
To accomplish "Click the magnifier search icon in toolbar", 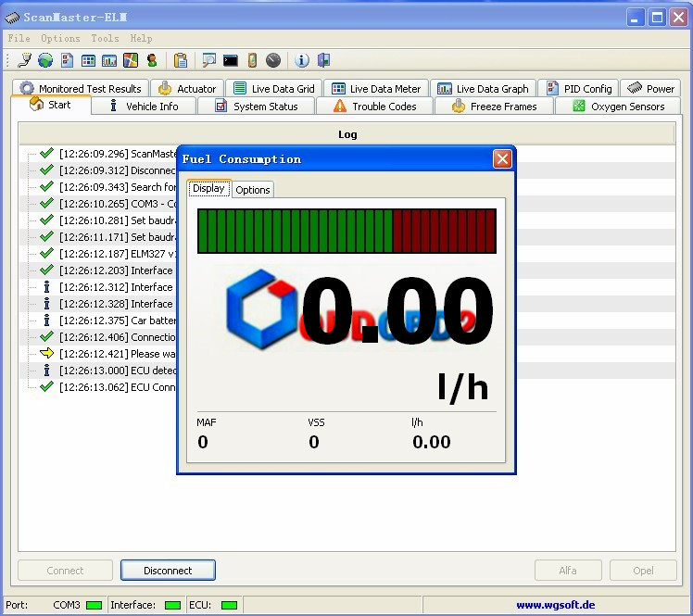I will pyautogui.click(x=208, y=60).
